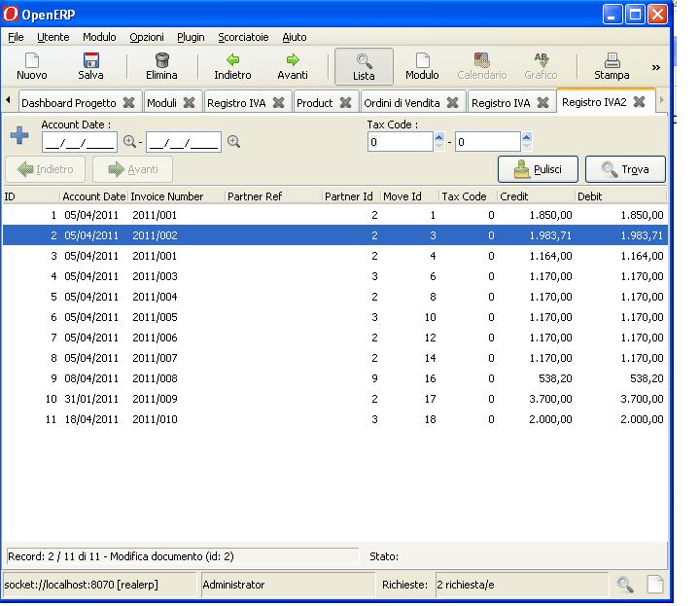
Task: Click the first Account Date field
Action: [x=80, y=142]
